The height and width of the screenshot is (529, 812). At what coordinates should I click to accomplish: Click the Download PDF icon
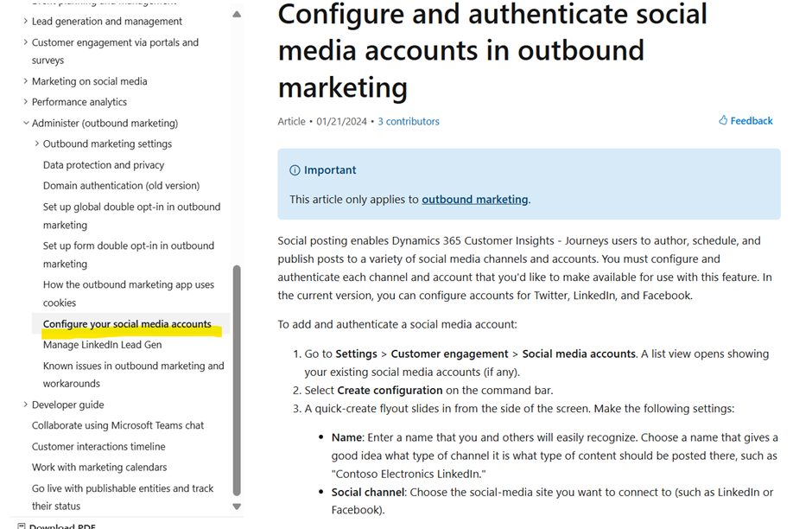tap(22, 526)
